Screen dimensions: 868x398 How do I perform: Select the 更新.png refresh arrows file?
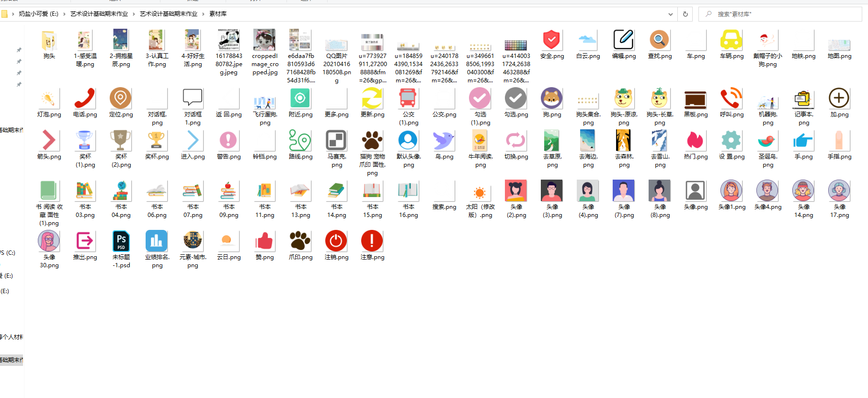coord(372,99)
